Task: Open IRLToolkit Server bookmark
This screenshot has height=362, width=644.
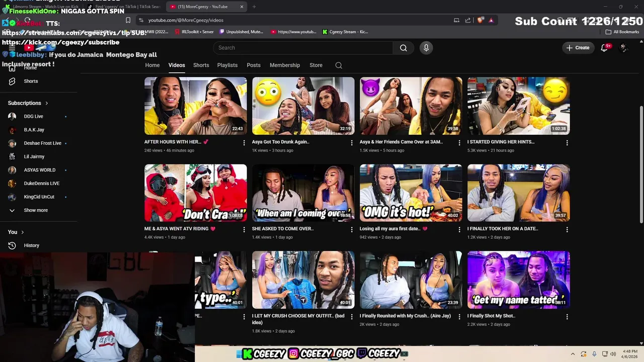Action: coord(194,32)
